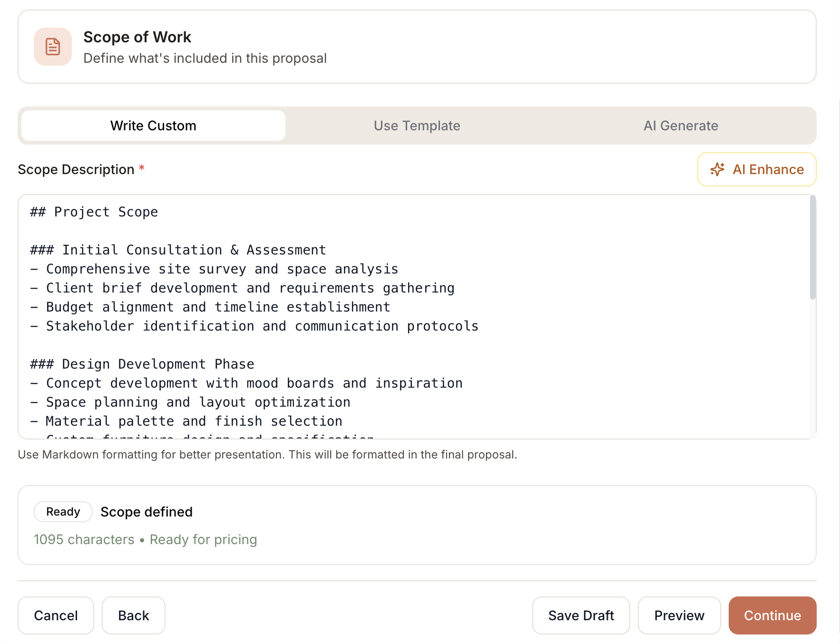The height and width of the screenshot is (644, 840).
Task: Open the Preview of the proposal
Action: 679,615
